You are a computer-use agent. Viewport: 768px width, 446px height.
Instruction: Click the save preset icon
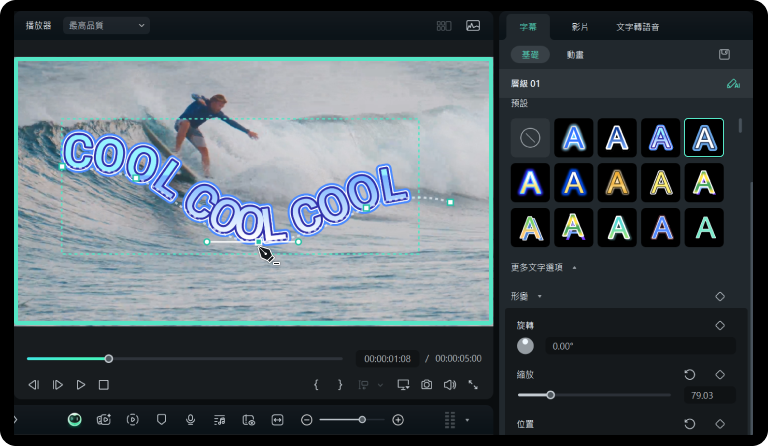(724, 54)
